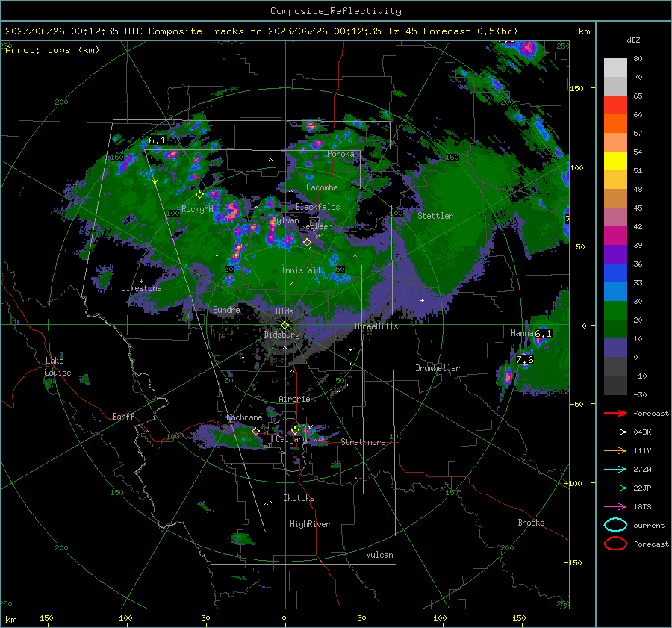Click the RedDeer city label

(317, 226)
